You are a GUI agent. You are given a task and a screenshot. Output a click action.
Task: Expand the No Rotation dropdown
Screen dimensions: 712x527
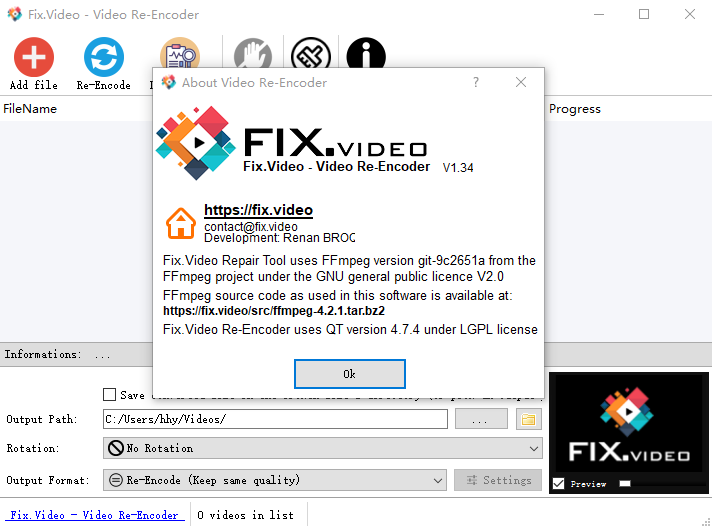click(x=322, y=448)
